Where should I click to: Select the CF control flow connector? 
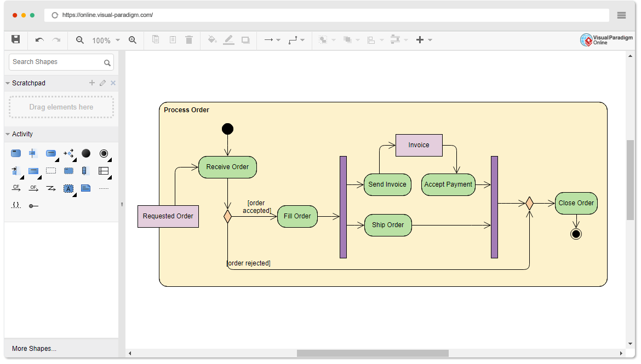click(x=16, y=188)
